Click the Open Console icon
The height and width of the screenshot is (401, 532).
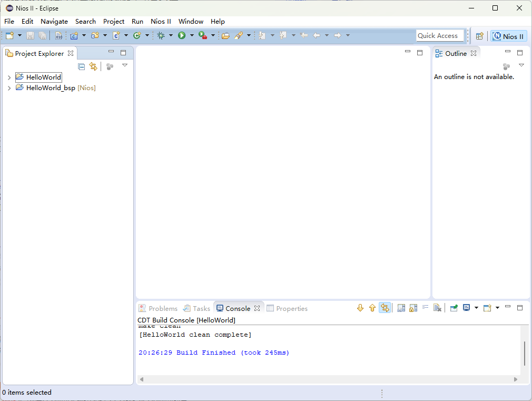click(487, 308)
